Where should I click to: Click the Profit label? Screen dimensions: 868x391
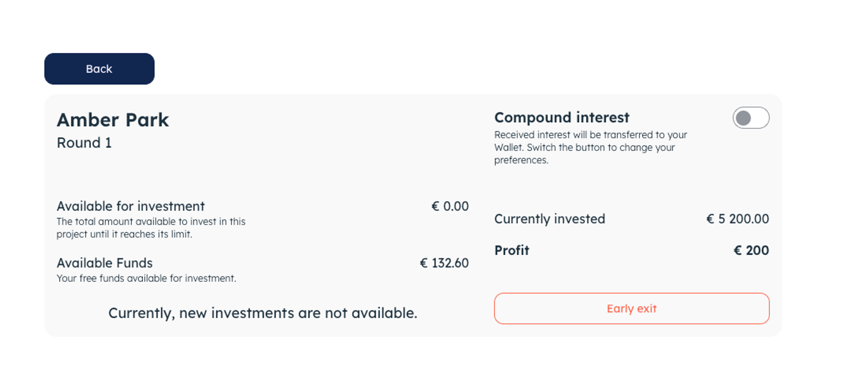click(511, 250)
